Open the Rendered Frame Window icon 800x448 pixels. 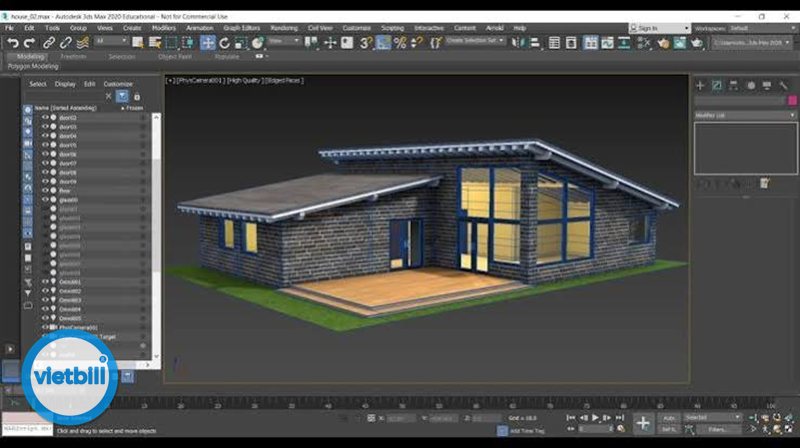680,43
